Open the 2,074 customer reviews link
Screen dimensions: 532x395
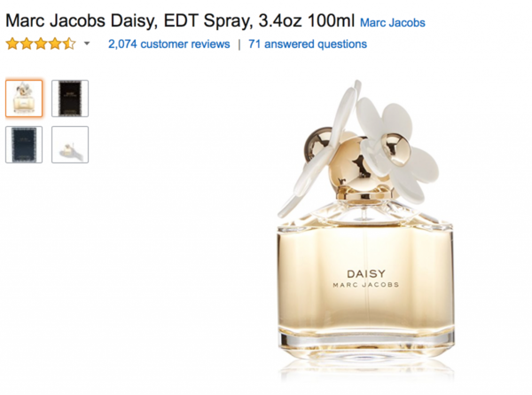click(x=169, y=44)
